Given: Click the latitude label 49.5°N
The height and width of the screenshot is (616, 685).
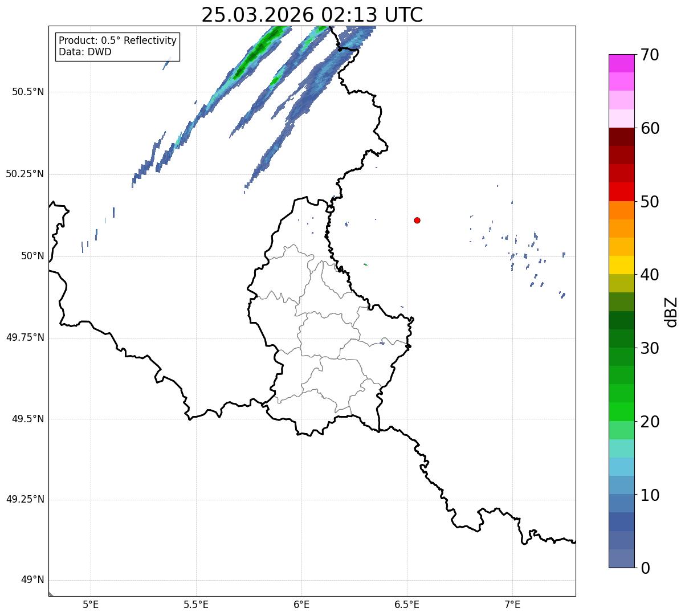Looking at the screenshot, I should click(x=28, y=419).
